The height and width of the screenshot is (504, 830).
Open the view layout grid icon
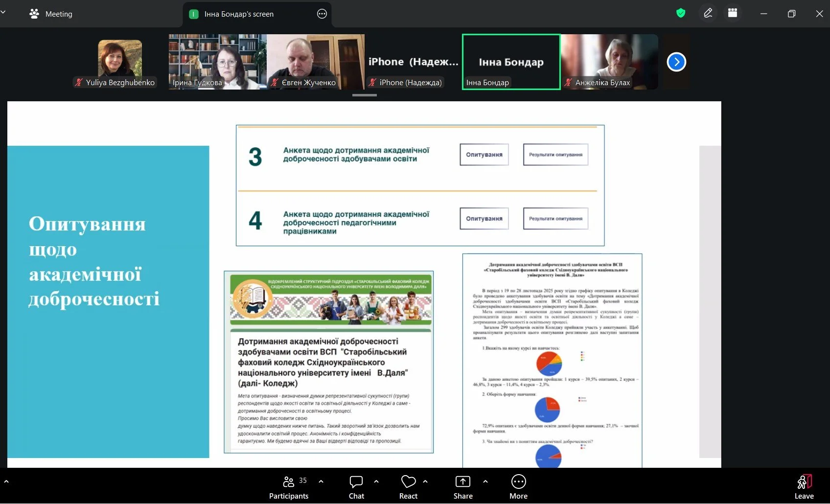(733, 13)
